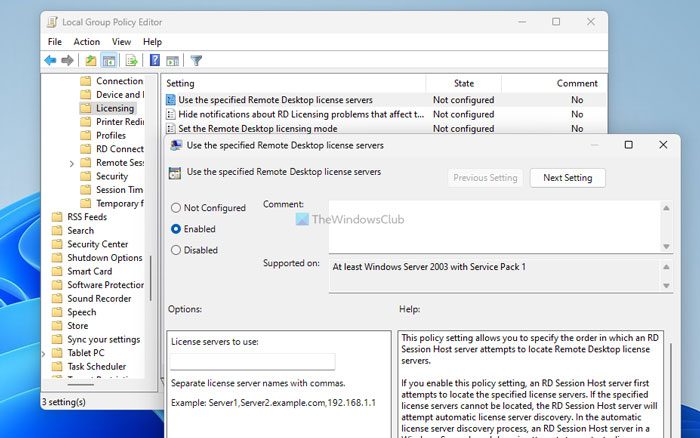Open the Help menu

[152, 42]
